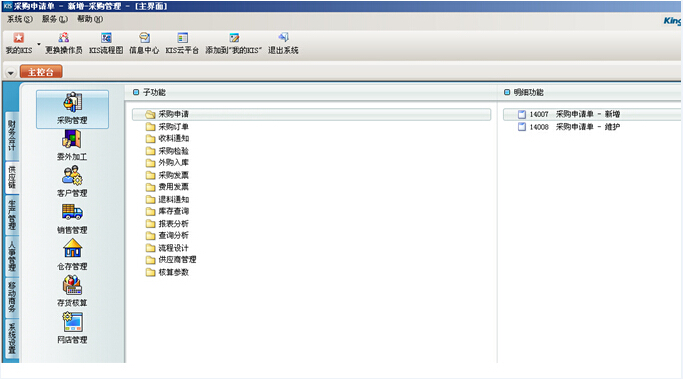
Task: Select 退料通知 folder
Action: 168,200
